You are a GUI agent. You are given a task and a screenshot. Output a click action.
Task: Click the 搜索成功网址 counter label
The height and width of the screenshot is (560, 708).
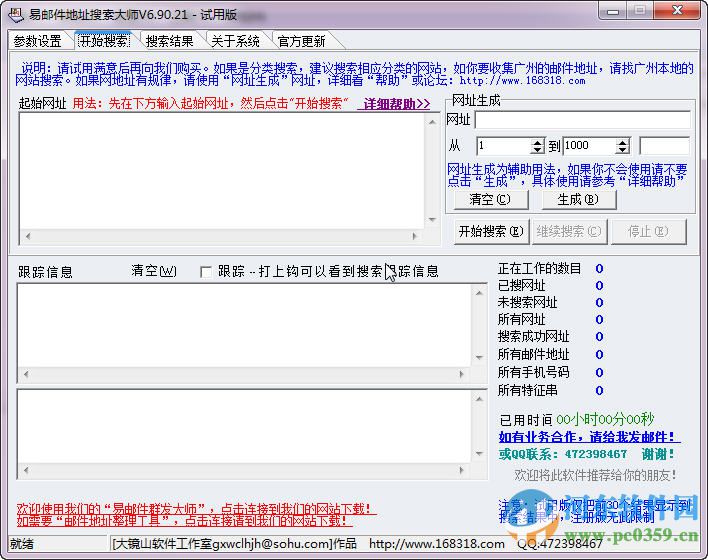[x=533, y=336]
